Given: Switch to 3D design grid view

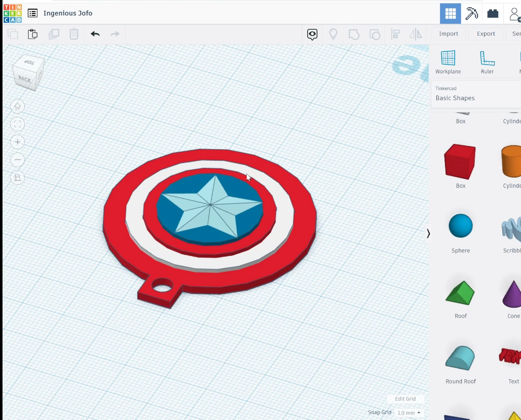Looking at the screenshot, I should (451, 13).
